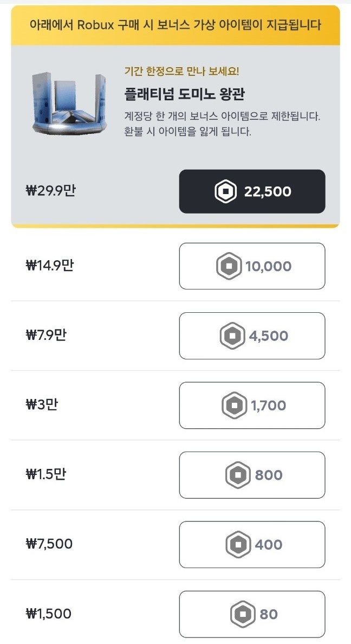Image resolution: width=351 pixels, height=644 pixels.
Task: Click the Robux icon beside 4,500
Action: point(232,336)
